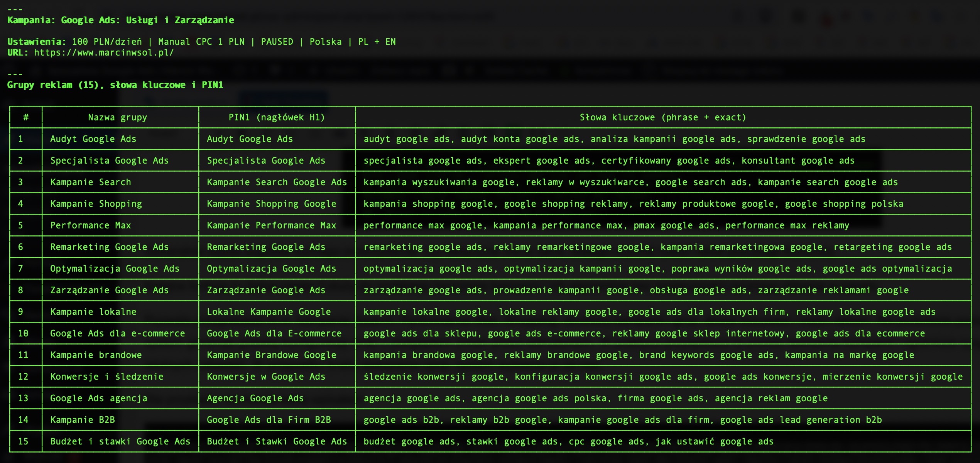Click the "Słowa kluczowe (phrase + exact)" column header

point(663,117)
